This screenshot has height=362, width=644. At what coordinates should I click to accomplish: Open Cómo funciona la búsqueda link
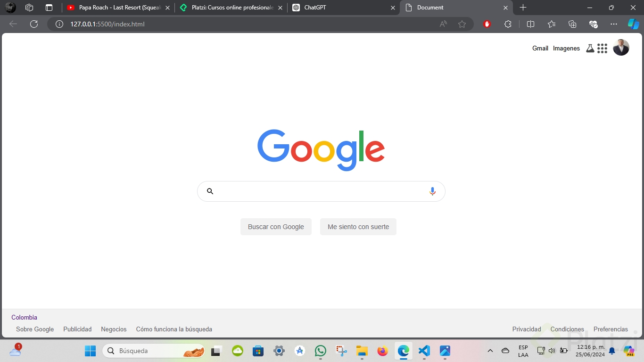(174, 329)
